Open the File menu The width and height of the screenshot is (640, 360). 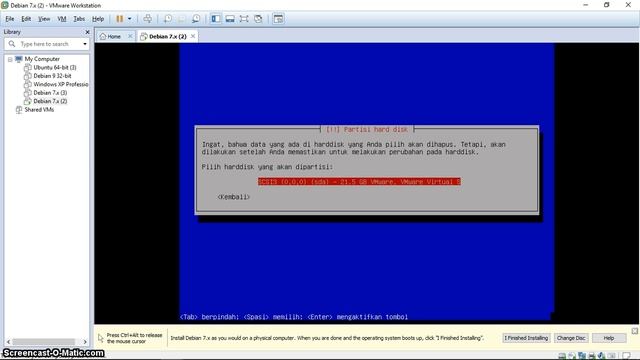10,19
